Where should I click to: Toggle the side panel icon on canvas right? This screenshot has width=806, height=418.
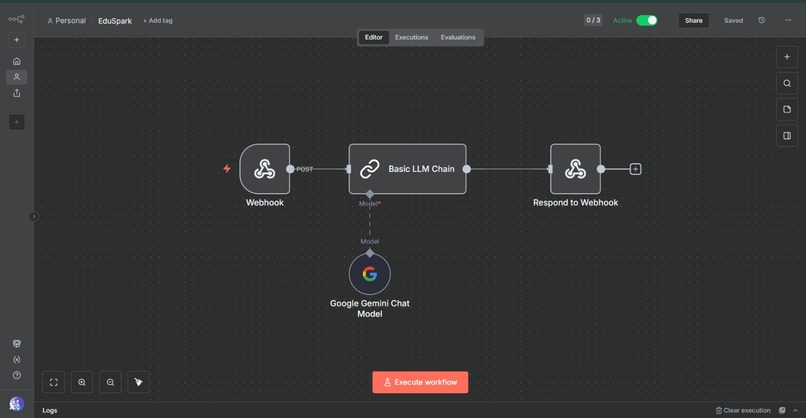(x=786, y=136)
